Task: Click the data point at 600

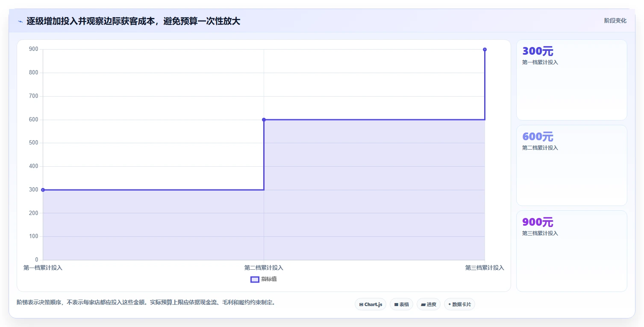Action: tap(264, 120)
